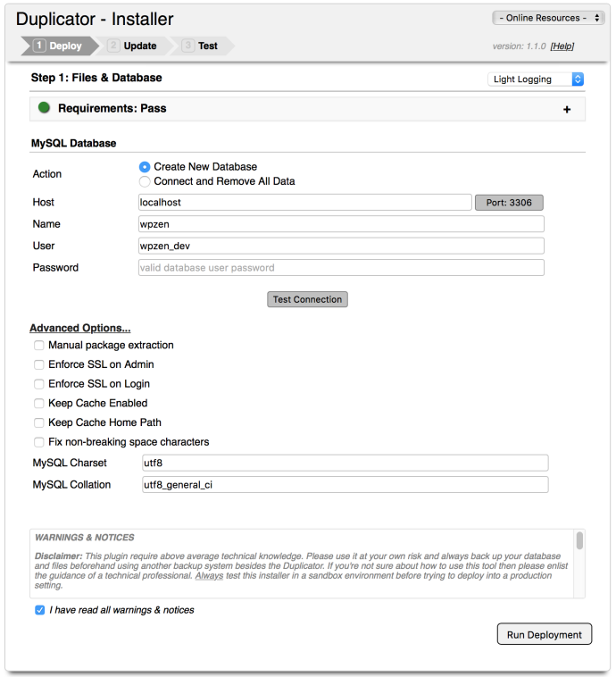Click the database Name field
616x677 pixels.
tap(341, 224)
